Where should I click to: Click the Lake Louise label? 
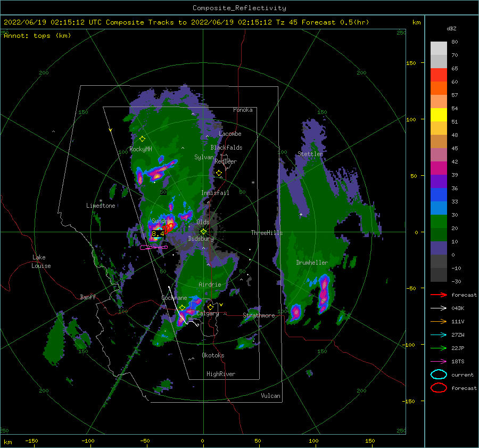[x=41, y=262]
